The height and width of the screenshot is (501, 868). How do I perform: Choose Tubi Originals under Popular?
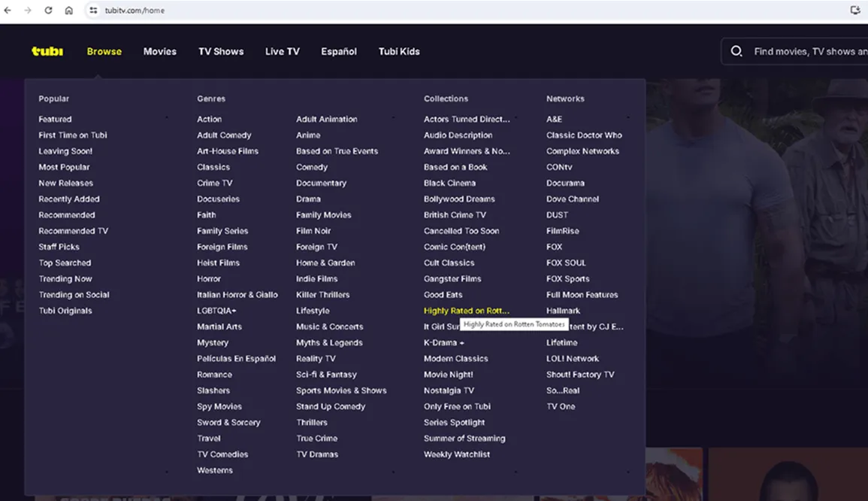(x=65, y=311)
